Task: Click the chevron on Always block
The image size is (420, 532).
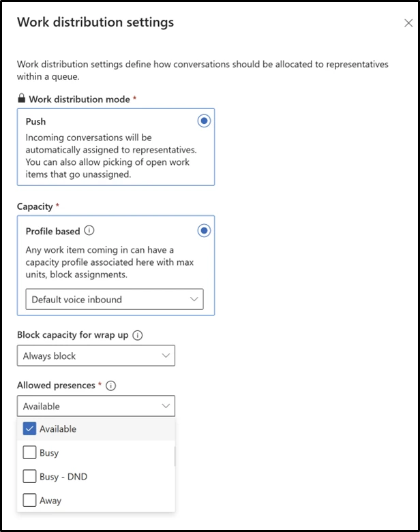Action: tap(166, 356)
